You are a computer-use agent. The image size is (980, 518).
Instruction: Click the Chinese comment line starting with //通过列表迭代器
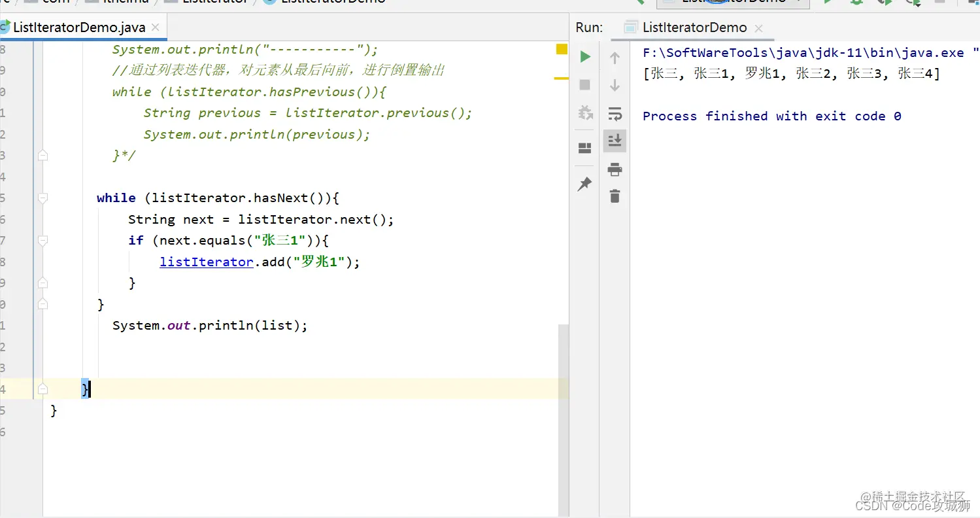[279, 70]
